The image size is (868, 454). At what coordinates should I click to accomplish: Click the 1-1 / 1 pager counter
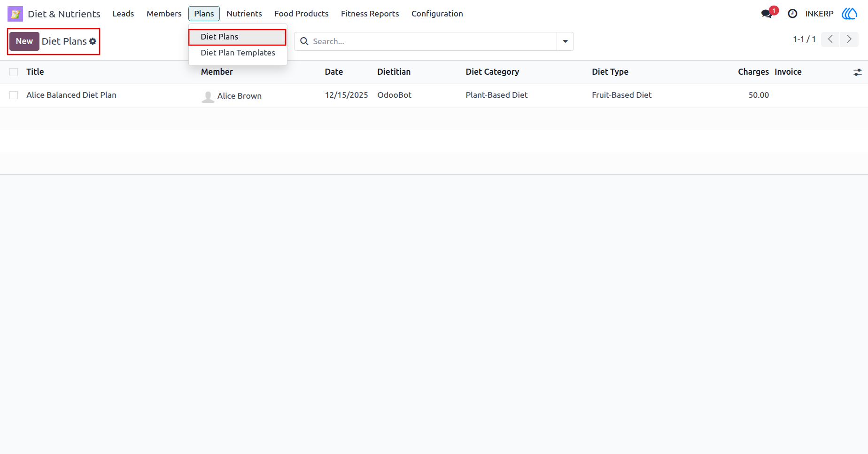tap(804, 39)
